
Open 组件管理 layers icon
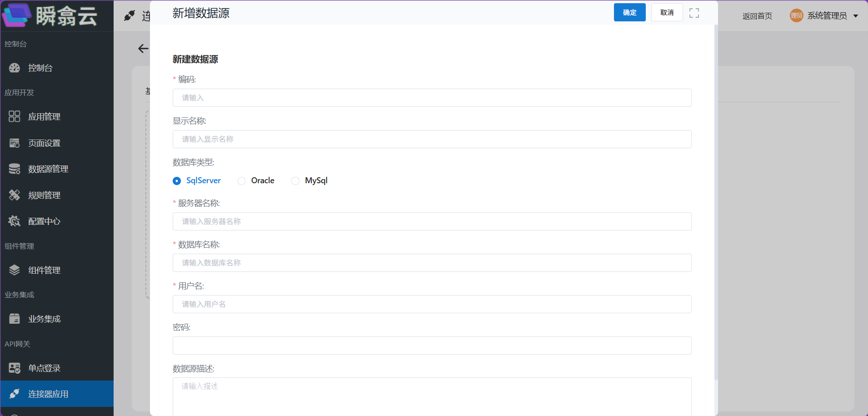[x=15, y=270]
